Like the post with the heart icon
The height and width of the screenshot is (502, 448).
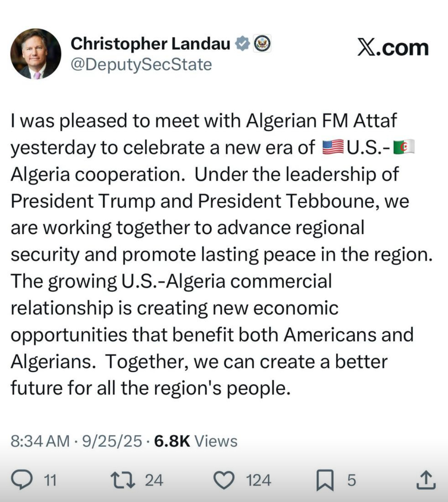224,480
